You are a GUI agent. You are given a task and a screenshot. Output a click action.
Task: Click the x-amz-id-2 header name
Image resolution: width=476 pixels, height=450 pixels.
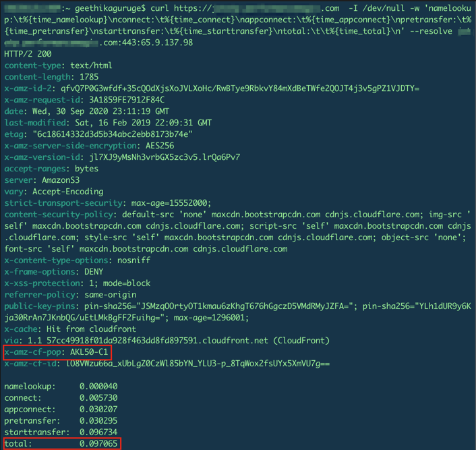pos(30,88)
